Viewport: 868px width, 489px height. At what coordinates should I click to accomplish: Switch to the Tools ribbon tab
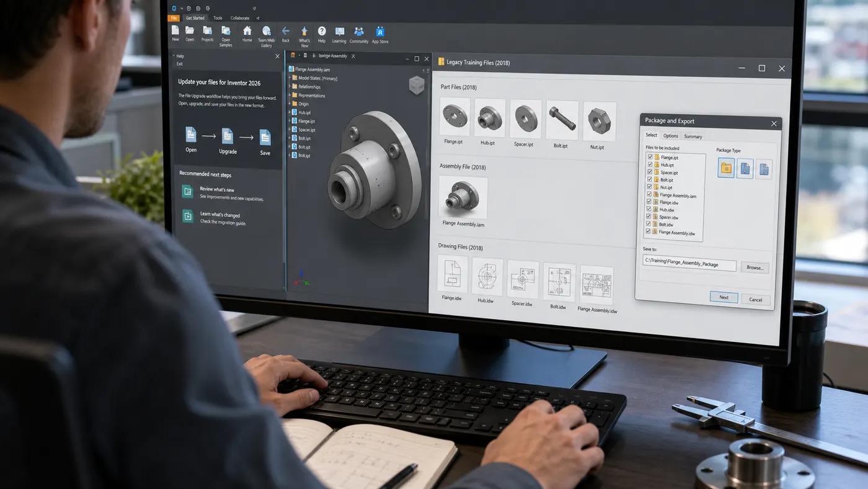tap(218, 18)
